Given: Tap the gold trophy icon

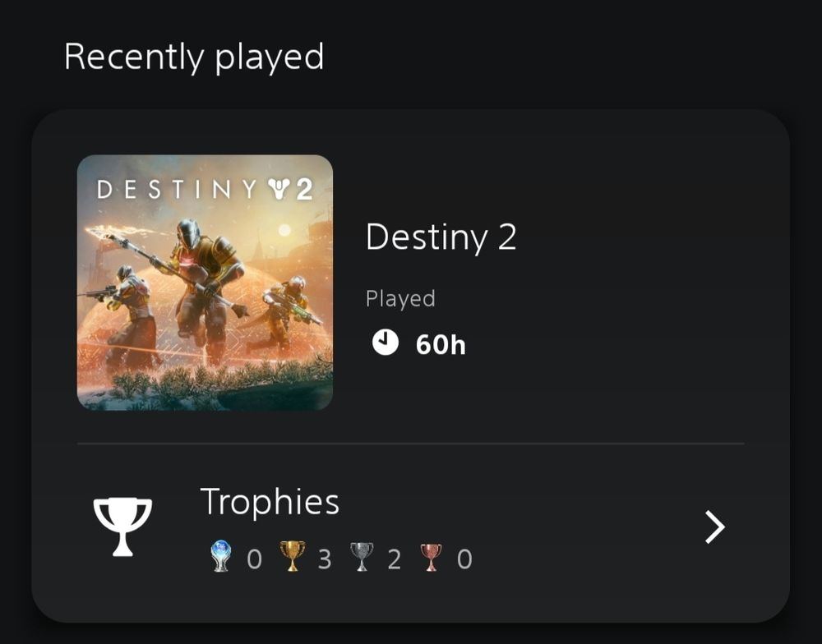Looking at the screenshot, I should pyautogui.click(x=292, y=556).
